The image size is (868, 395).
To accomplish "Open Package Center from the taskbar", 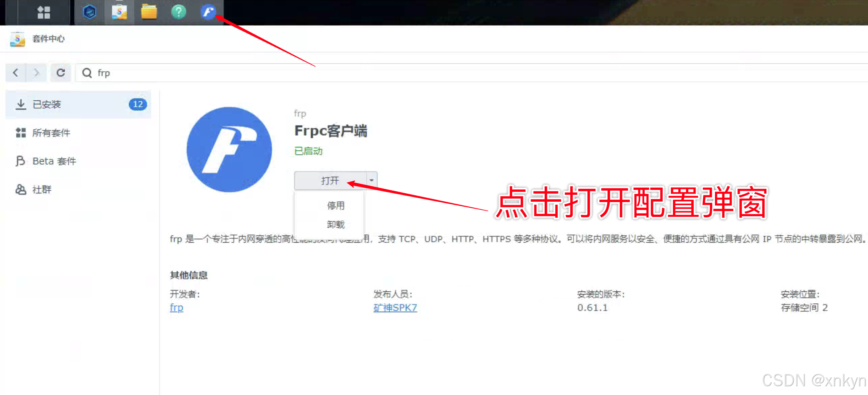I will coord(119,12).
